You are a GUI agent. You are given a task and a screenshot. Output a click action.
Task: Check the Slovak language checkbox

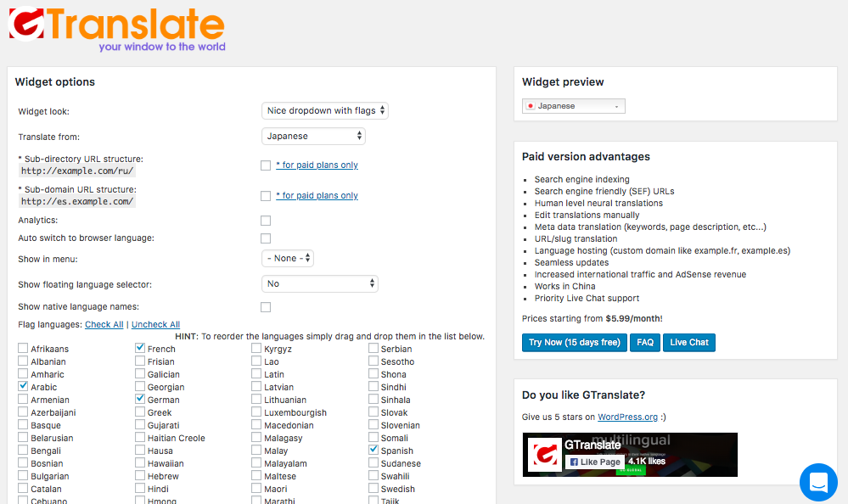click(x=373, y=412)
